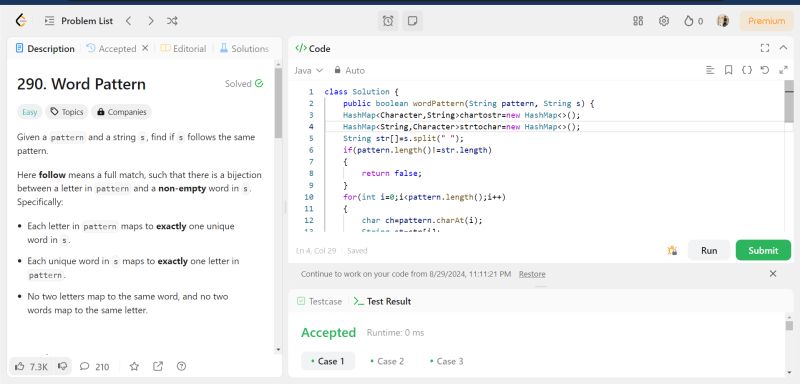This screenshot has height=384, width=800.
Task: Open the Java language dropdown
Action: coord(308,70)
